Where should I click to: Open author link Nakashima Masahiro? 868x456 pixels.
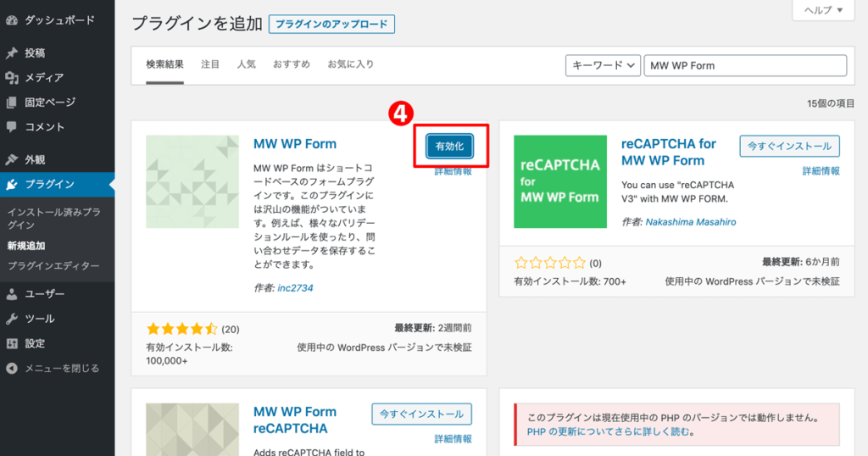[690, 222]
